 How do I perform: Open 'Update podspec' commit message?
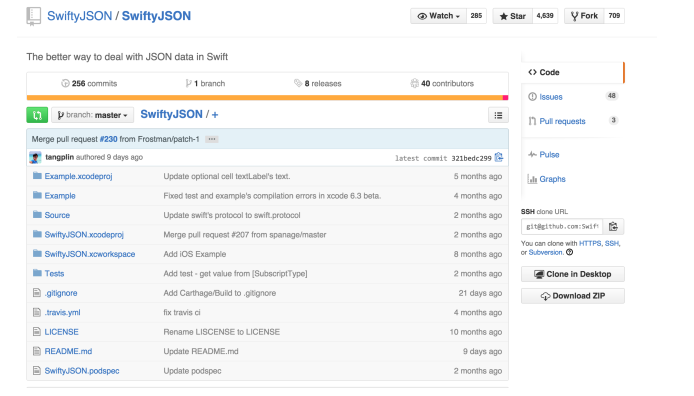(x=193, y=371)
